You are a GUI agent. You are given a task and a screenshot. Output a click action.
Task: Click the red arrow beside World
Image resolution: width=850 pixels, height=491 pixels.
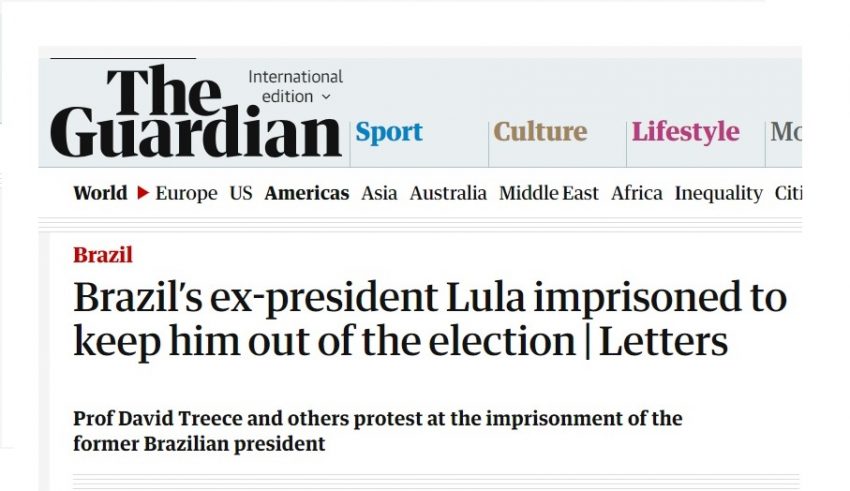(x=143, y=193)
